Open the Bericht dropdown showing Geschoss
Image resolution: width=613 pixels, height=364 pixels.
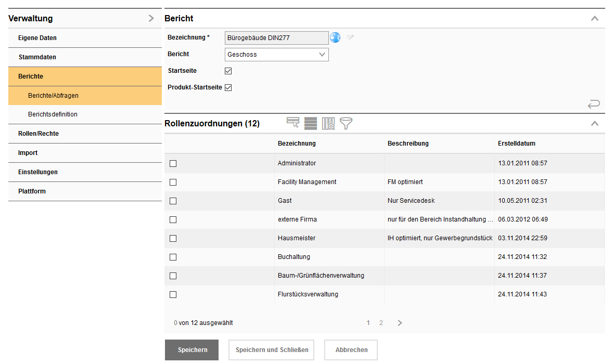point(276,54)
